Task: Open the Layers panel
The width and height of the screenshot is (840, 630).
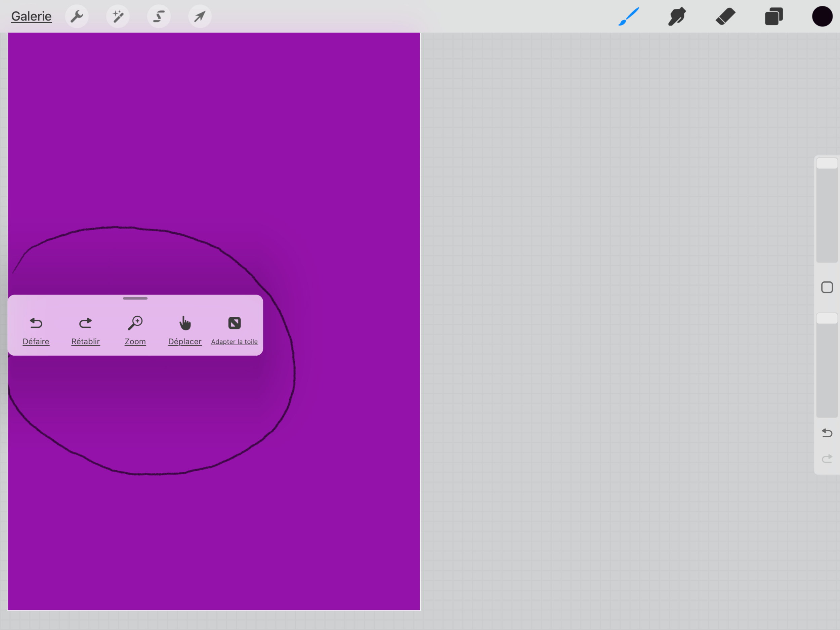Action: [x=773, y=16]
